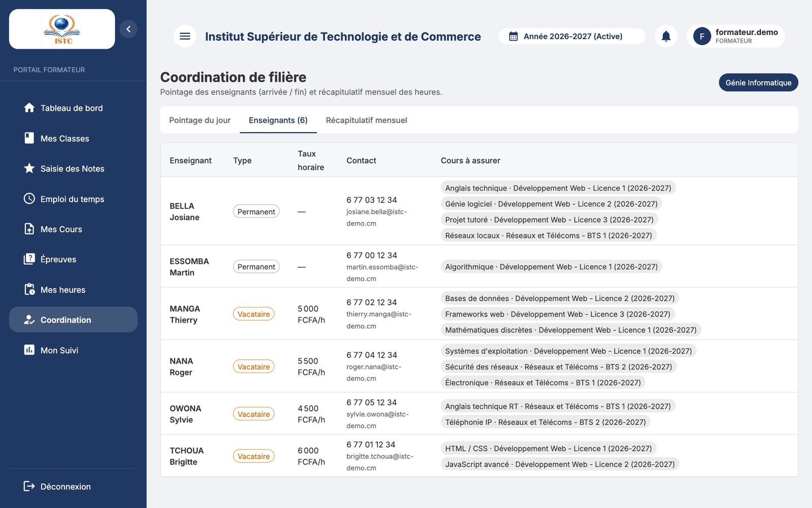The image size is (812, 508).
Task: Click Mes heures clipboard clock icon
Action: click(29, 290)
